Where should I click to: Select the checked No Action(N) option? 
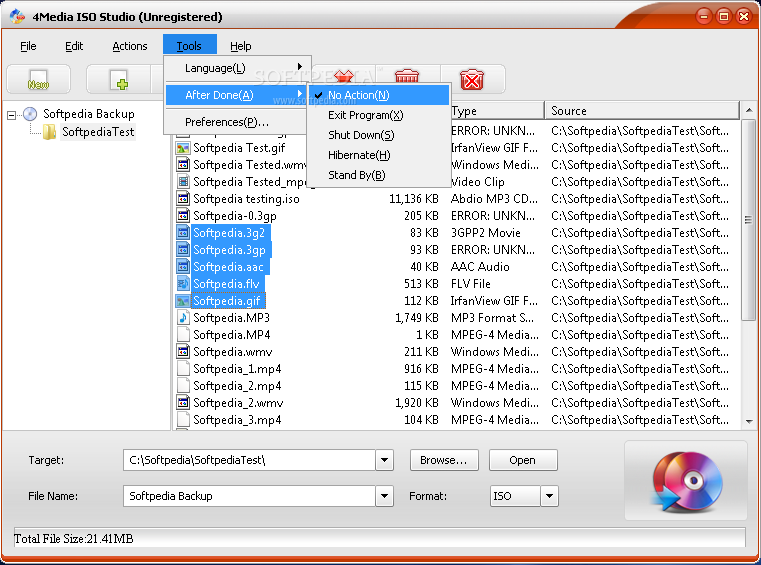click(379, 95)
